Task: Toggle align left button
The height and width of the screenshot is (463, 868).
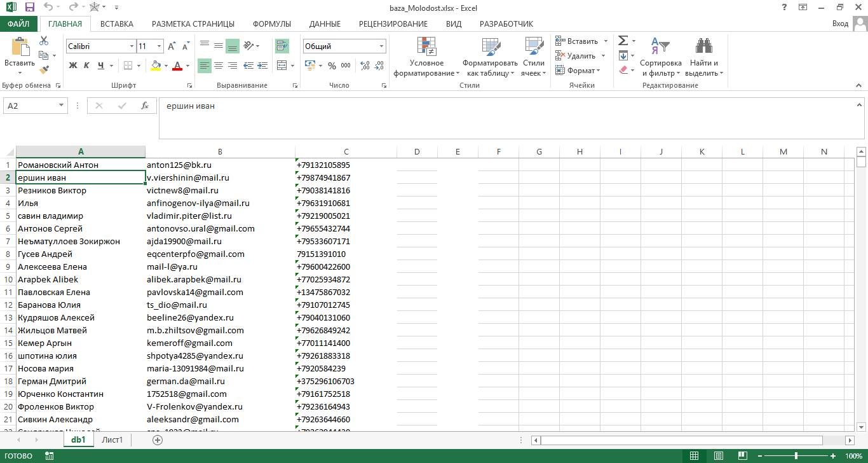Action: point(205,66)
